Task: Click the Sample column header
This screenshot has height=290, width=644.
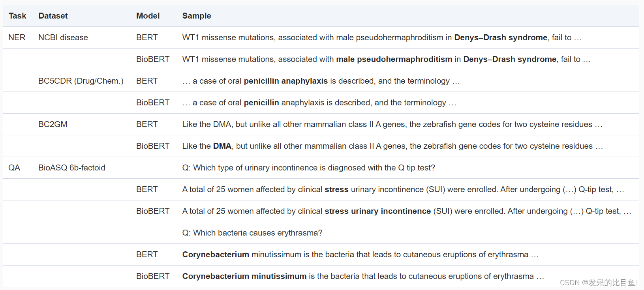Action: tap(197, 16)
